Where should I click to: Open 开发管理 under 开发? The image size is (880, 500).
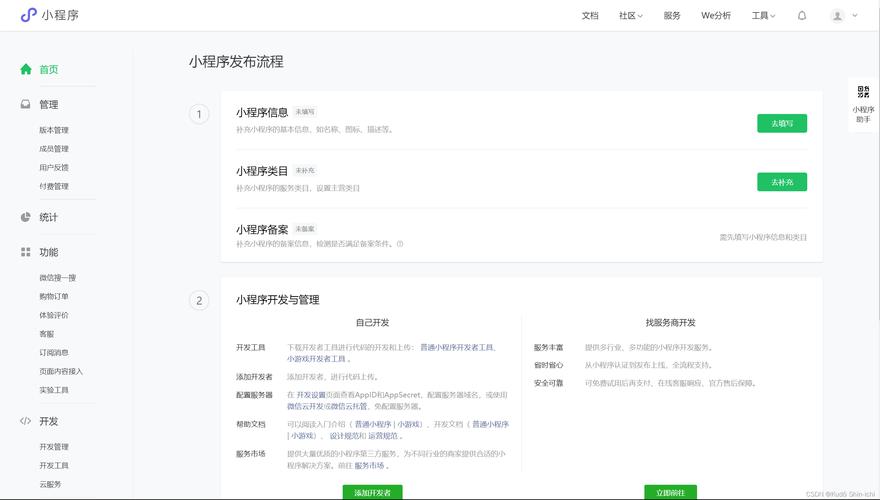54,447
